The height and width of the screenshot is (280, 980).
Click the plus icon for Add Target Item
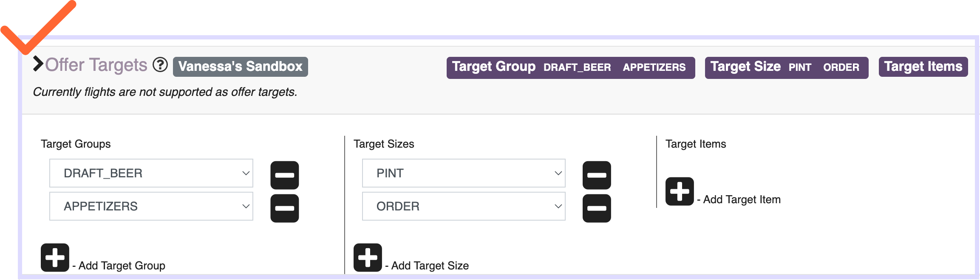680,191
